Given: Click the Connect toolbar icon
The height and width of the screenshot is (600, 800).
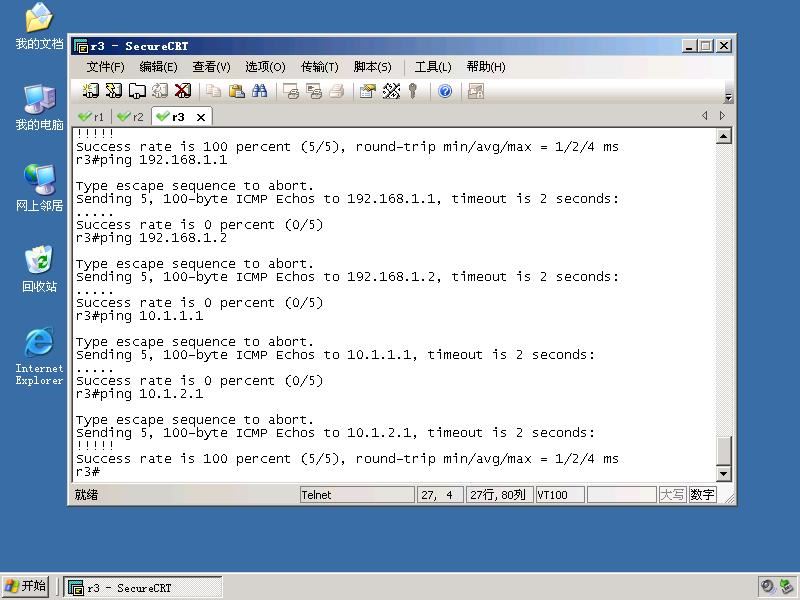Looking at the screenshot, I should pos(91,91).
